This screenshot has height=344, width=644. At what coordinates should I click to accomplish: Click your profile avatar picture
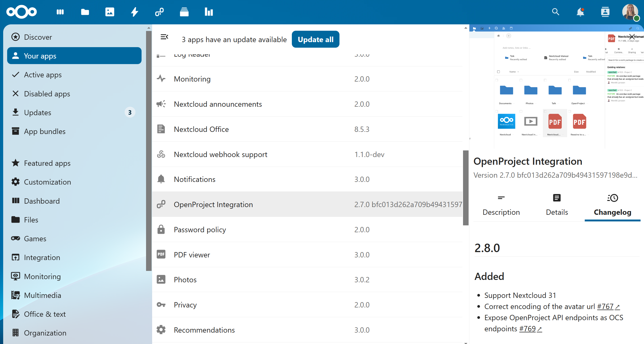(630, 12)
